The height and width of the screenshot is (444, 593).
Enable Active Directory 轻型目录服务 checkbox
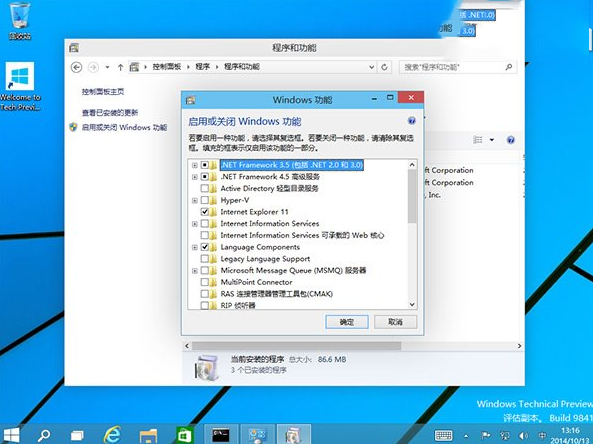click(205, 188)
